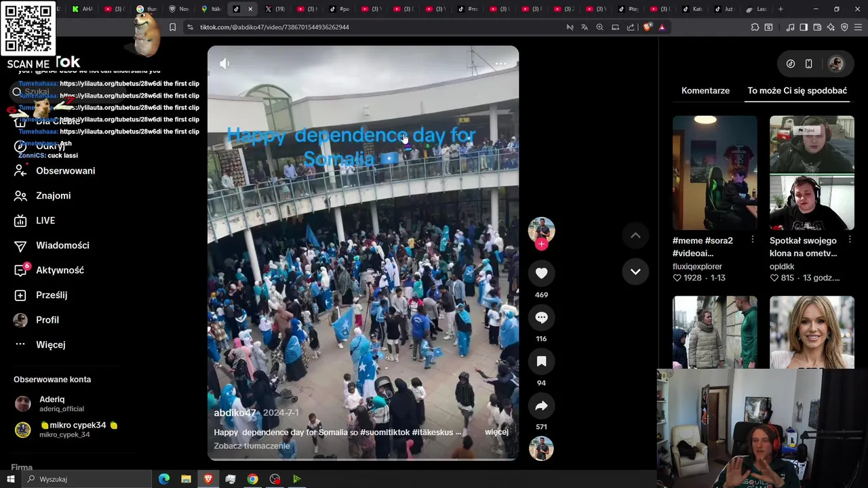Click the browser address bar URL
The height and width of the screenshot is (488, 868).
[275, 27]
